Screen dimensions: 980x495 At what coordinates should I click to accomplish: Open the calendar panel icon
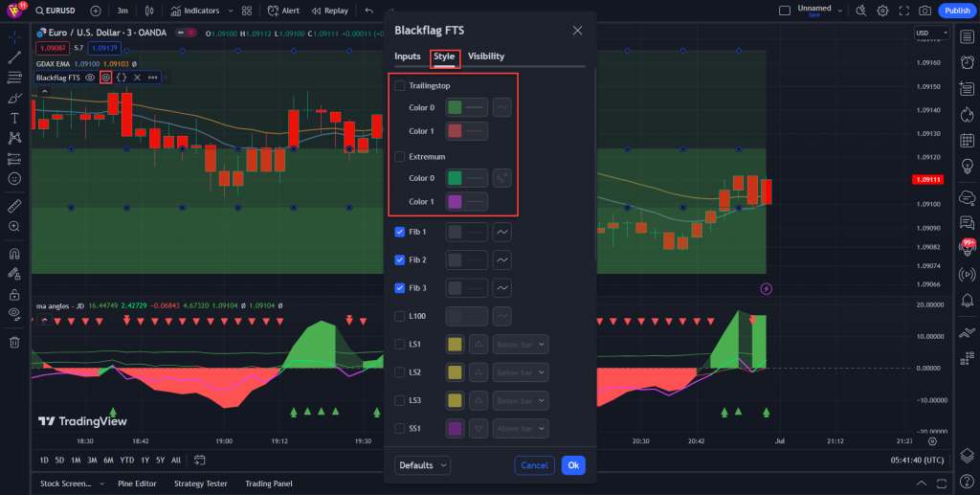pyautogui.click(x=967, y=140)
